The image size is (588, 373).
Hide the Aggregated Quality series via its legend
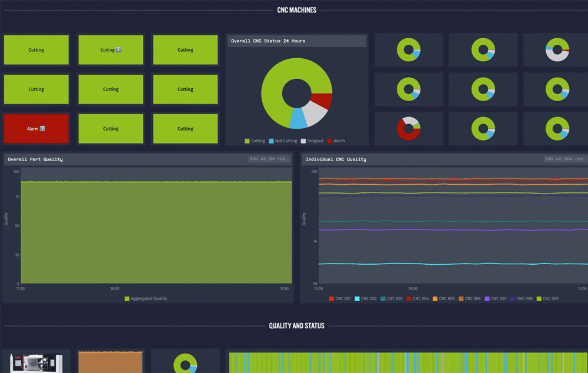pyautogui.click(x=145, y=298)
